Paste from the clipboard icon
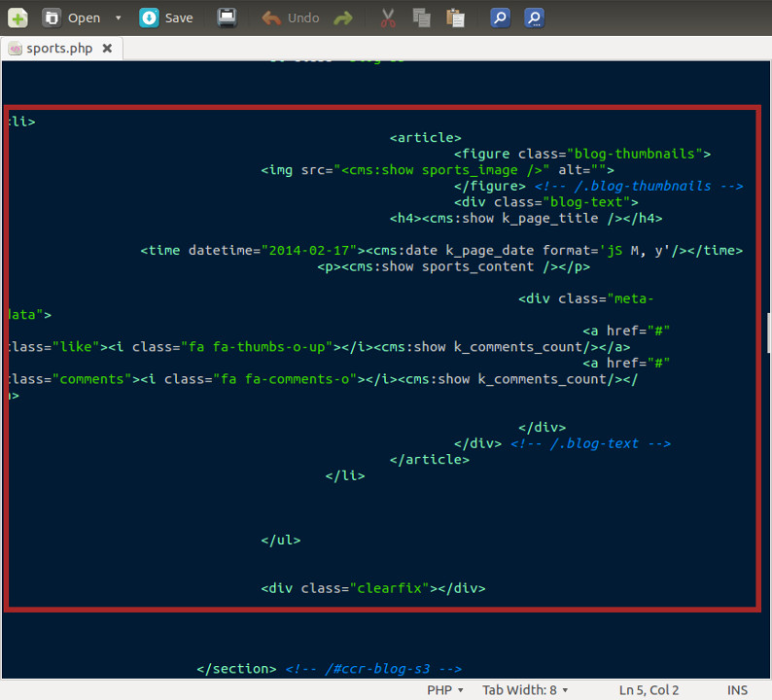Viewport: 772px width, 700px height. (455, 18)
